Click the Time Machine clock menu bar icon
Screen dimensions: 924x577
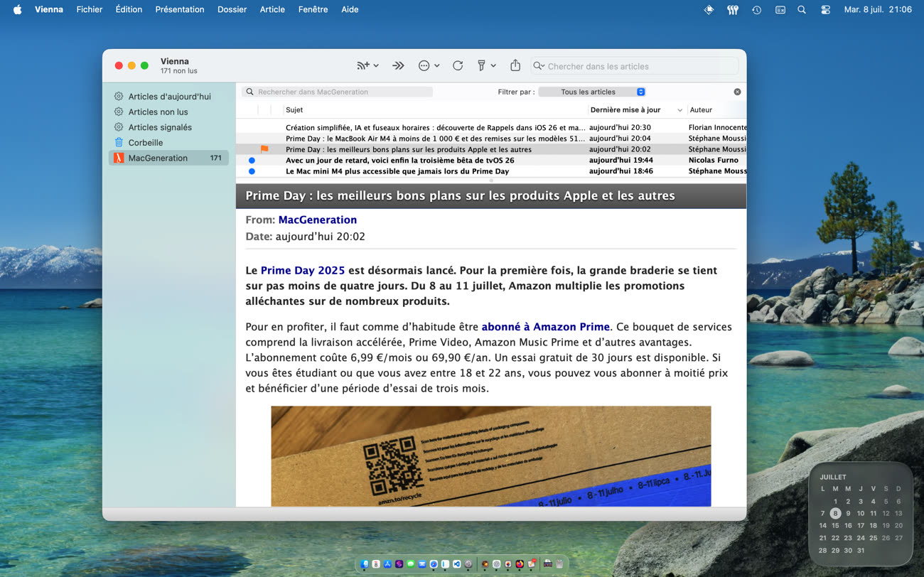click(757, 10)
